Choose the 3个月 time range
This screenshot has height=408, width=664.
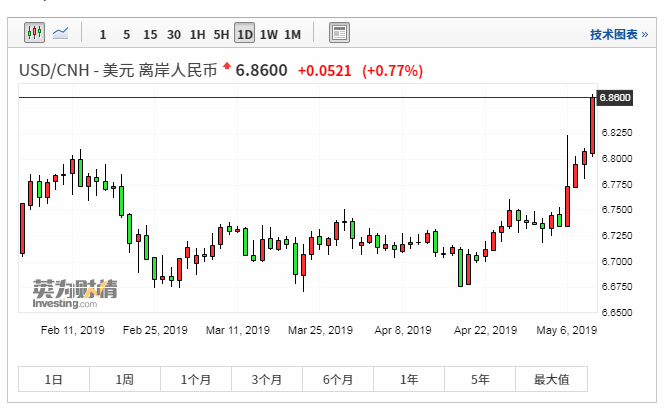click(267, 379)
